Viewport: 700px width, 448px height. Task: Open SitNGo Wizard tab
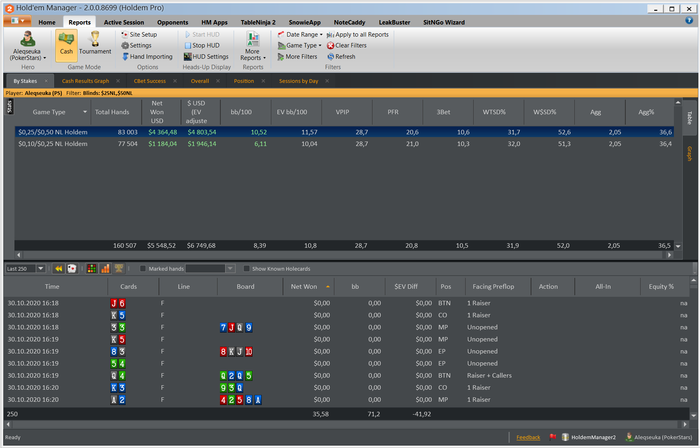pos(444,22)
